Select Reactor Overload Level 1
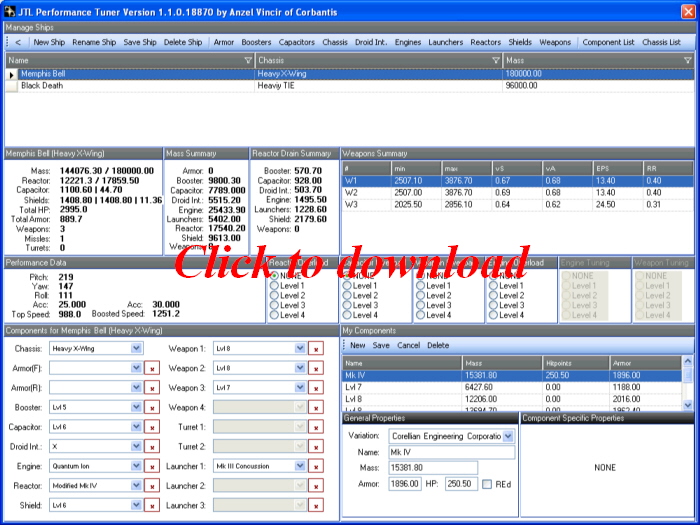Screen dimensions: 700x525 click(274, 286)
